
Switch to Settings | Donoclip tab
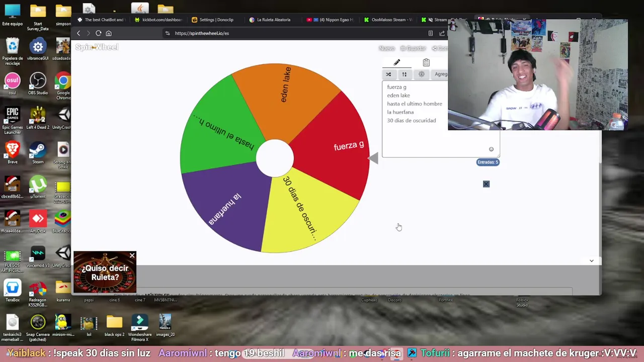[216, 20]
